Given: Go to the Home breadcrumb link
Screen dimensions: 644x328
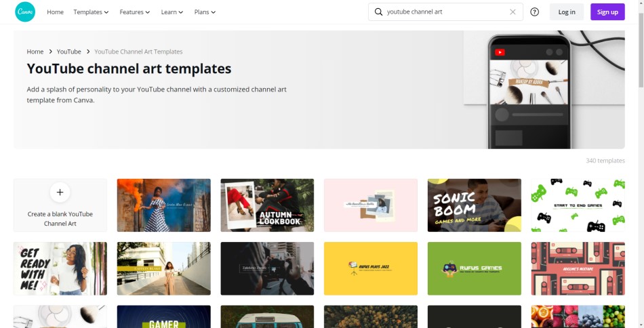Looking at the screenshot, I should tap(35, 52).
